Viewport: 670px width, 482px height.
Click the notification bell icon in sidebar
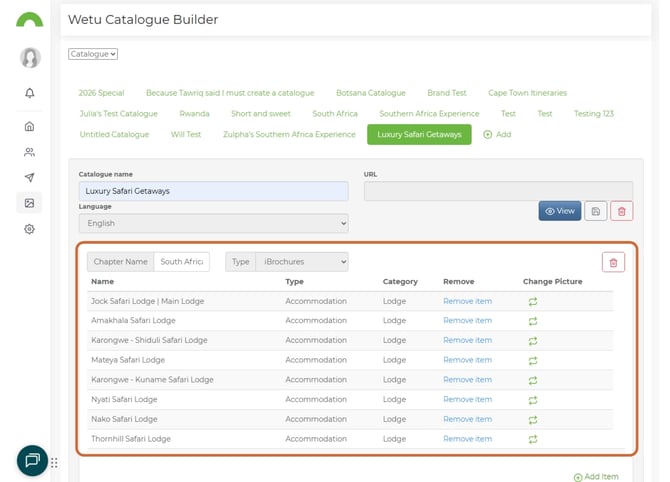[x=30, y=93]
